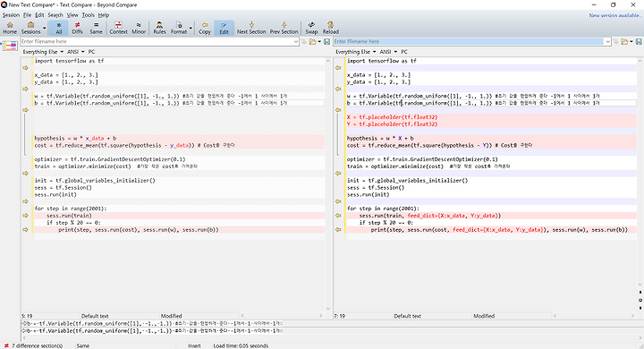Swap the left and right sides

[311, 28]
